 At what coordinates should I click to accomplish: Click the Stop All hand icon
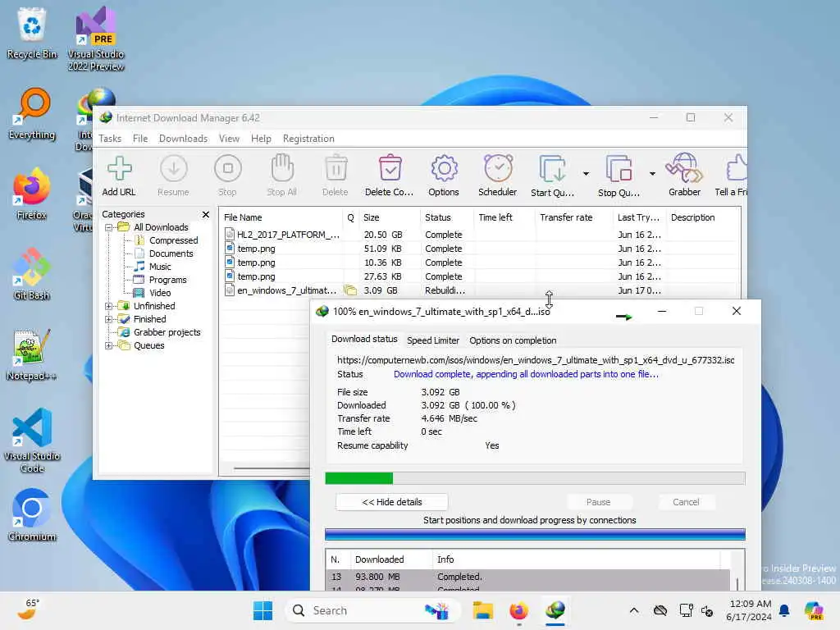[282, 176]
